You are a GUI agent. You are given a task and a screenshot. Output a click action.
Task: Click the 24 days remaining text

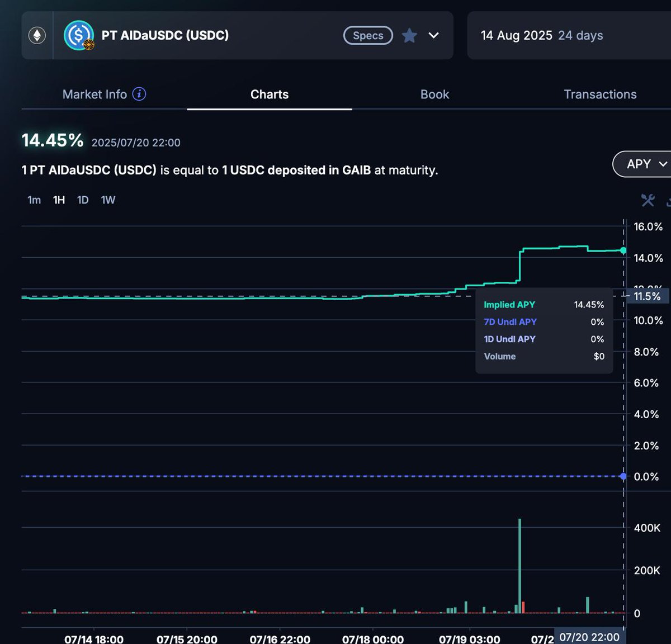(x=580, y=35)
